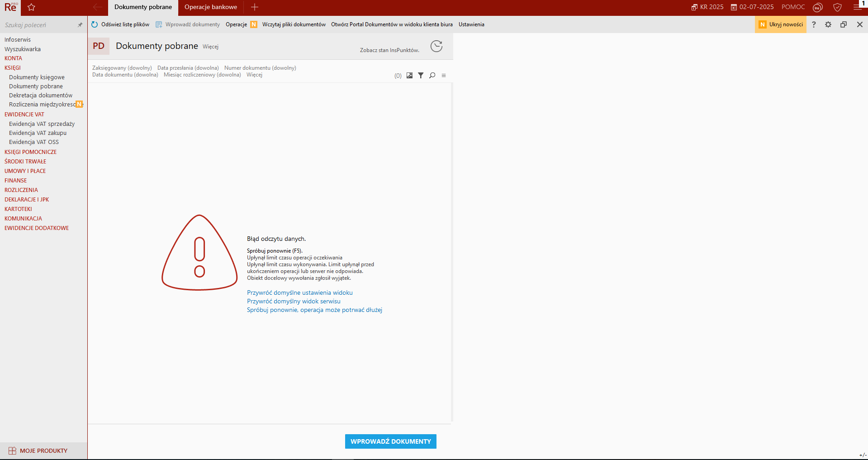Open the list view hamburger menu
Image resolution: width=868 pixels, height=460 pixels.
point(444,76)
